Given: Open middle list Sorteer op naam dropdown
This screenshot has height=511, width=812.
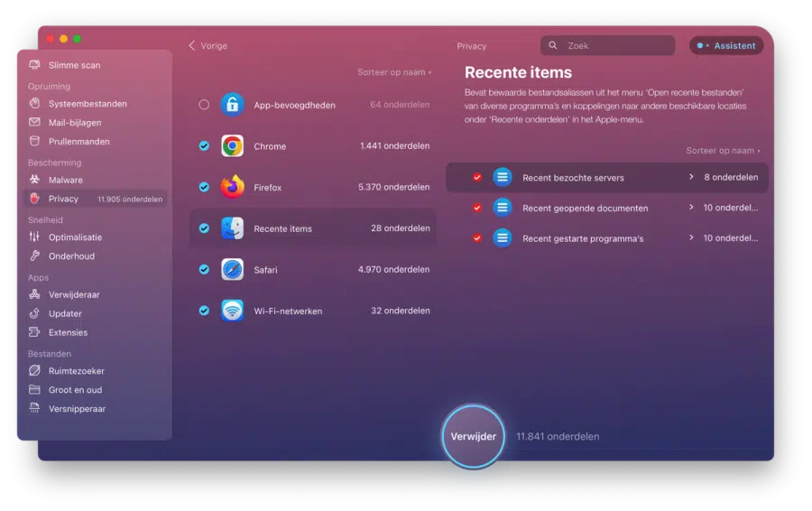Looking at the screenshot, I should [394, 72].
